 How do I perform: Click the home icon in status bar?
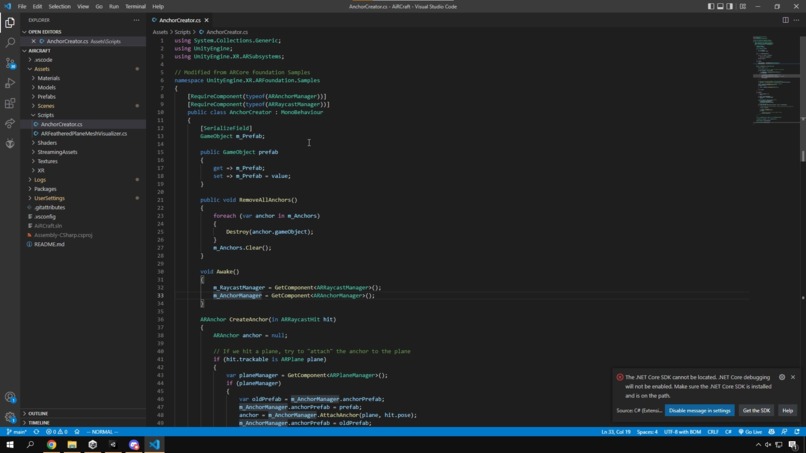coord(77,432)
